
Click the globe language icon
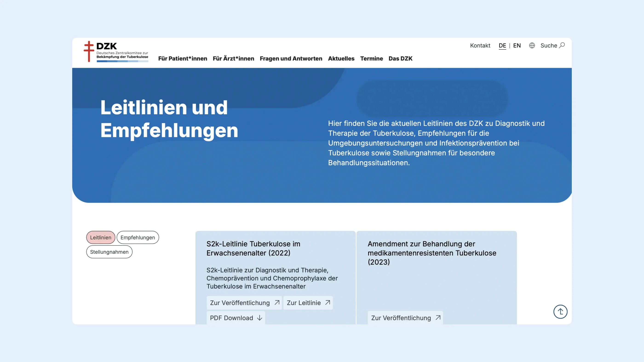(532, 46)
